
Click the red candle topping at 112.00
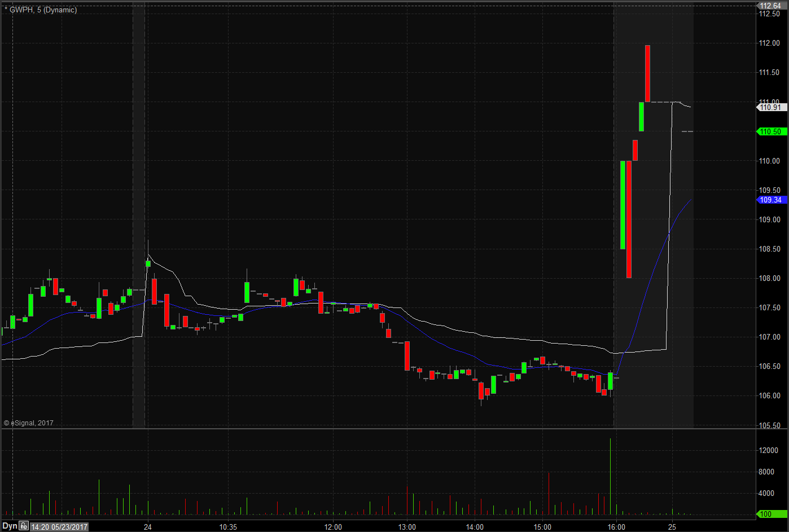[647, 73]
